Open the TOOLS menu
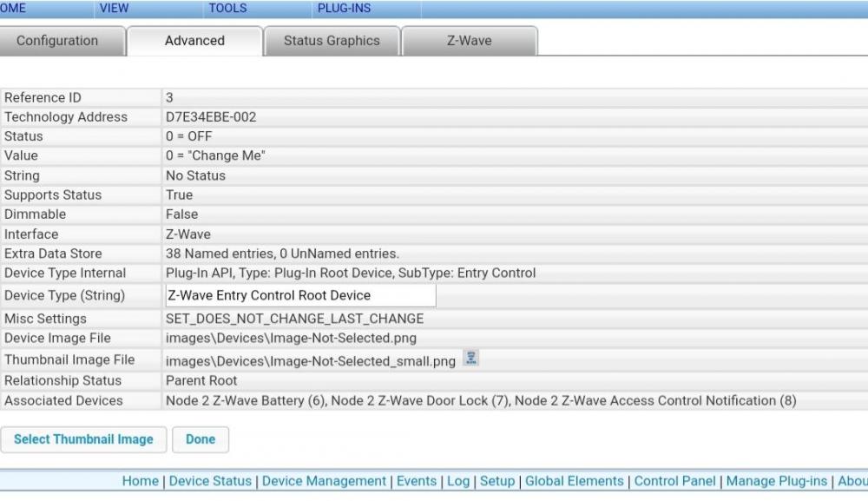 click(x=227, y=9)
